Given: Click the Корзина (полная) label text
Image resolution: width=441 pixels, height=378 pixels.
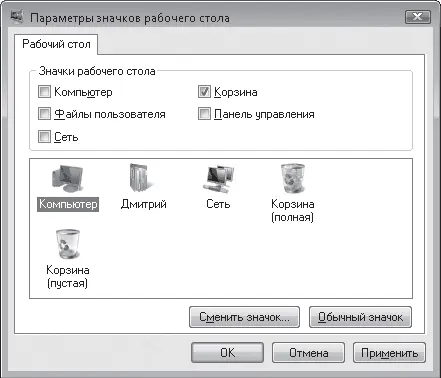Looking at the screenshot, I should [x=293, y=210].
